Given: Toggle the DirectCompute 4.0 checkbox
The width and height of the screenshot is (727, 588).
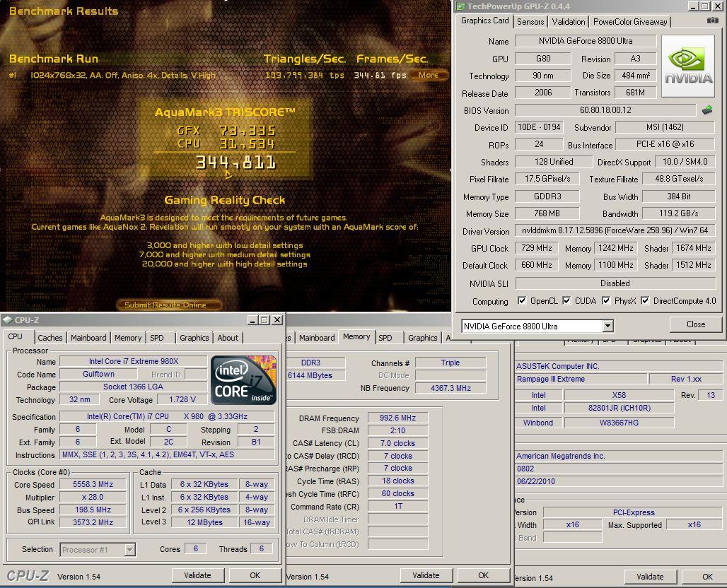Looking at the screenshot, I should tap(645, 301).
